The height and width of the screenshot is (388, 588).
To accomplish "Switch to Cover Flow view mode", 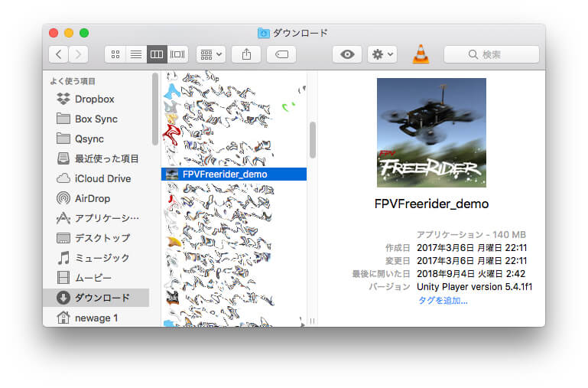I will pos(177,54).
